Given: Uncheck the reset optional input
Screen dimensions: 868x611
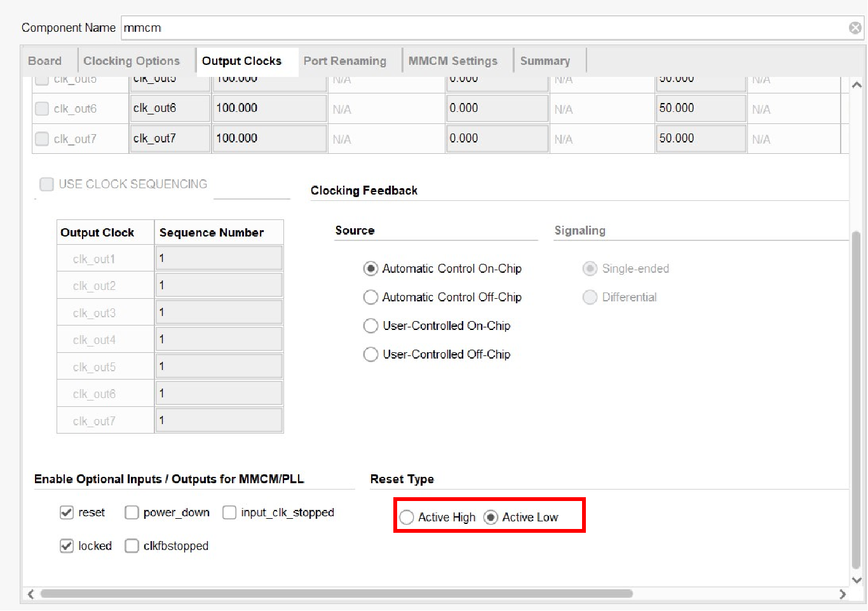Looking at the screenshot, I should coord(67,512).
